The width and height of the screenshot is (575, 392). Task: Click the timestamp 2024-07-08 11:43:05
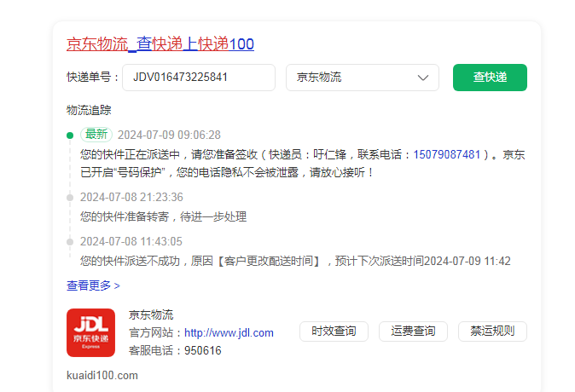[x=131, y=241]
